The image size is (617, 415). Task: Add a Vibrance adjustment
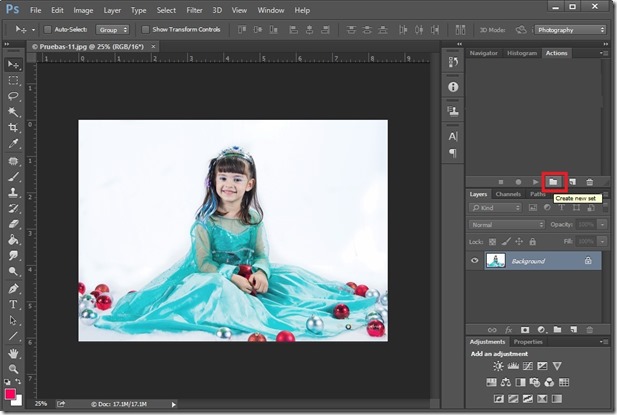click(557, 366)
